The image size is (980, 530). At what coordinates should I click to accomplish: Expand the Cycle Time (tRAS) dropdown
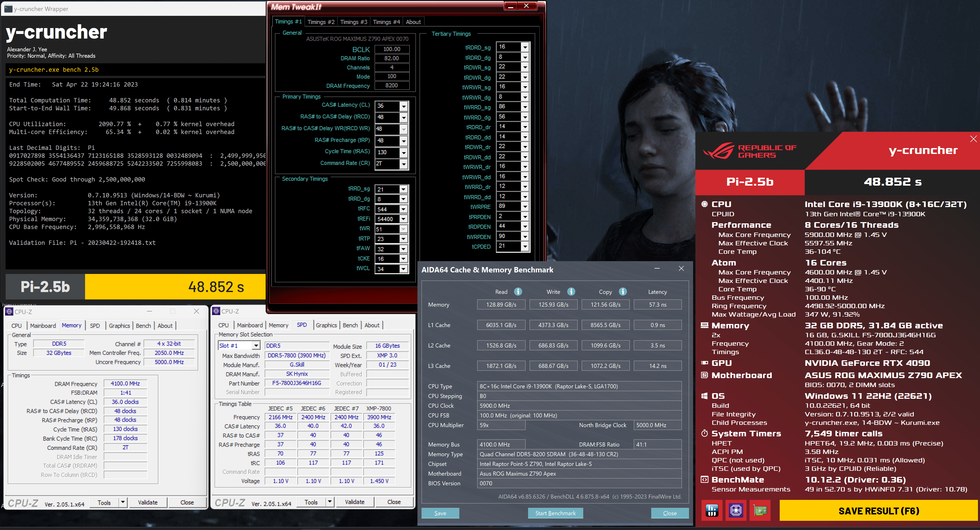click(404, 152)
